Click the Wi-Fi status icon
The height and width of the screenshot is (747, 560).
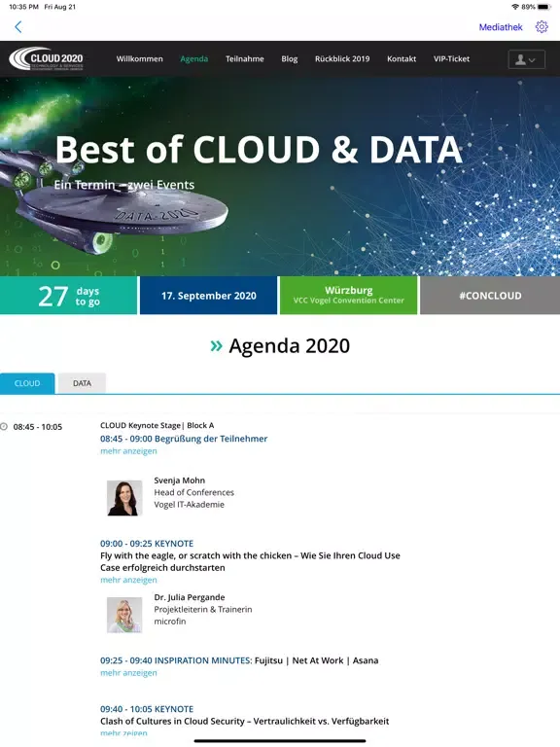[x=515, y=7]
